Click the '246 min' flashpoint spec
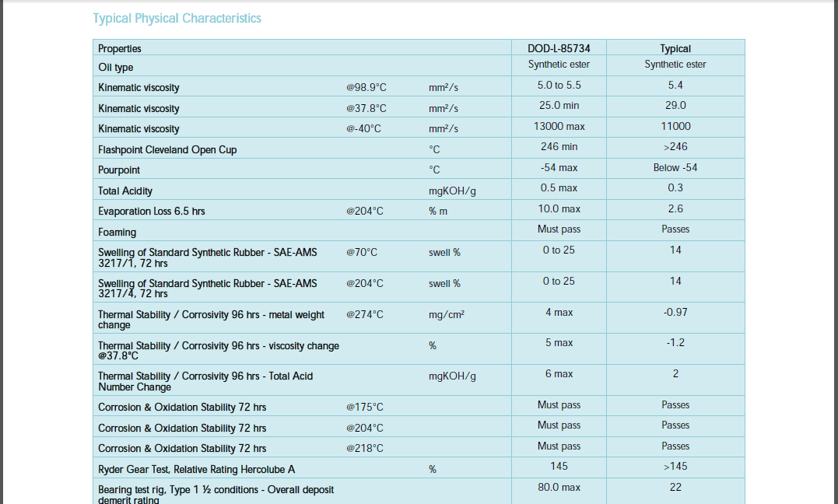Image resolution: width=838 pixels, height=504 pixels. tap(559, 147)
